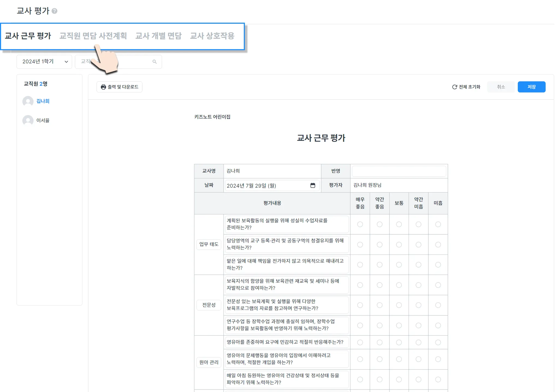This screenshot has height=392, width=559.
Task: Click the 취소 button
Action: [501, 87]
